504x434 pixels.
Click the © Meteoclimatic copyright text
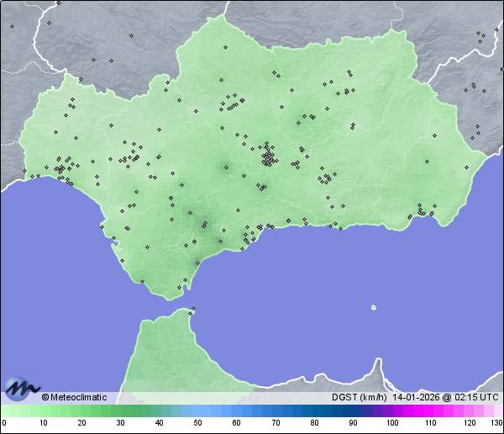pos(74,397)
